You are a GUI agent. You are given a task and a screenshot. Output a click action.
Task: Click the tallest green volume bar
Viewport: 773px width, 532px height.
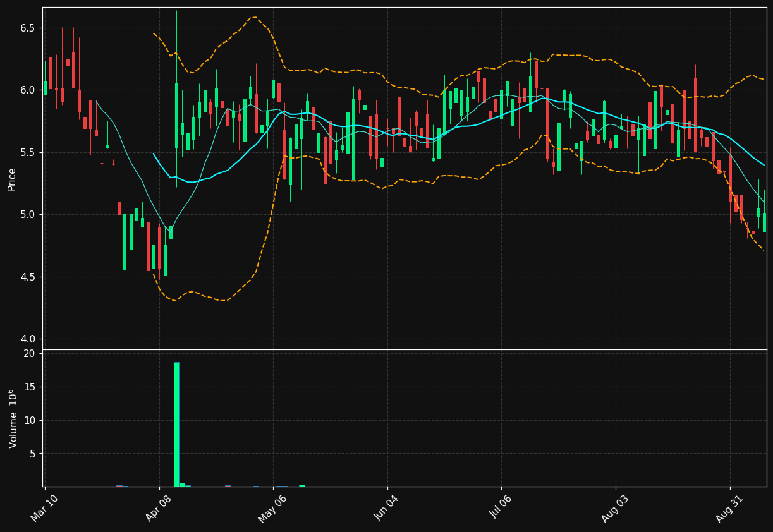[176, 424]
